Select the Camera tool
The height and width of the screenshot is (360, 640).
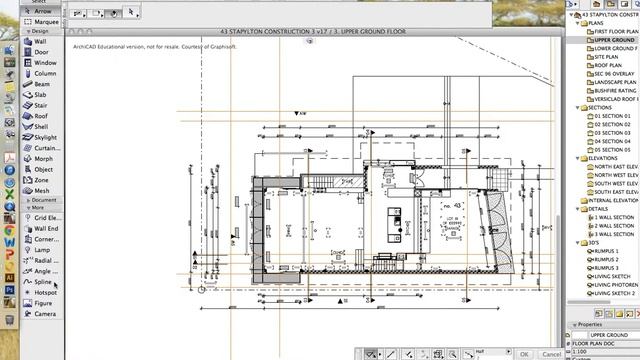pos(42,313)
